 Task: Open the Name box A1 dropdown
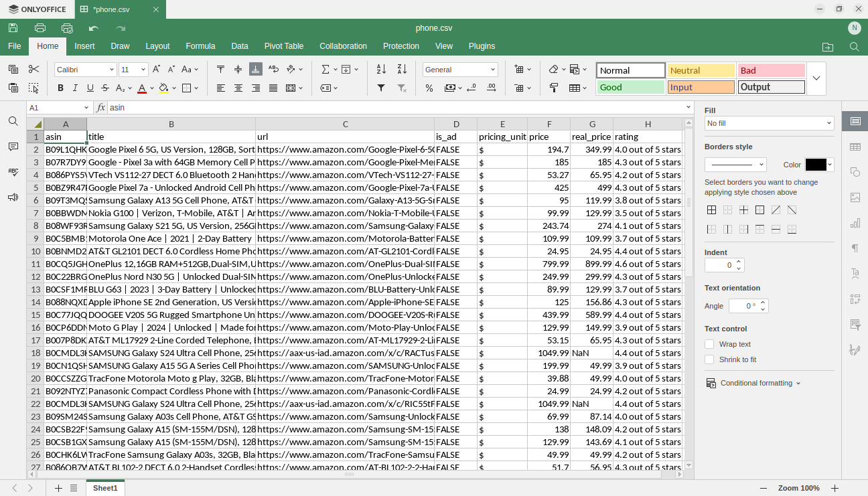pos(86,108)
